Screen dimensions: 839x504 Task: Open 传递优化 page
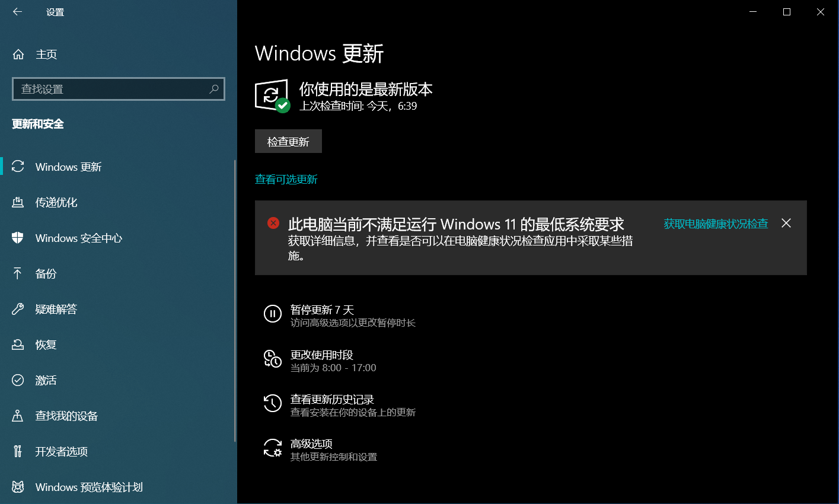tap(117, 202)
